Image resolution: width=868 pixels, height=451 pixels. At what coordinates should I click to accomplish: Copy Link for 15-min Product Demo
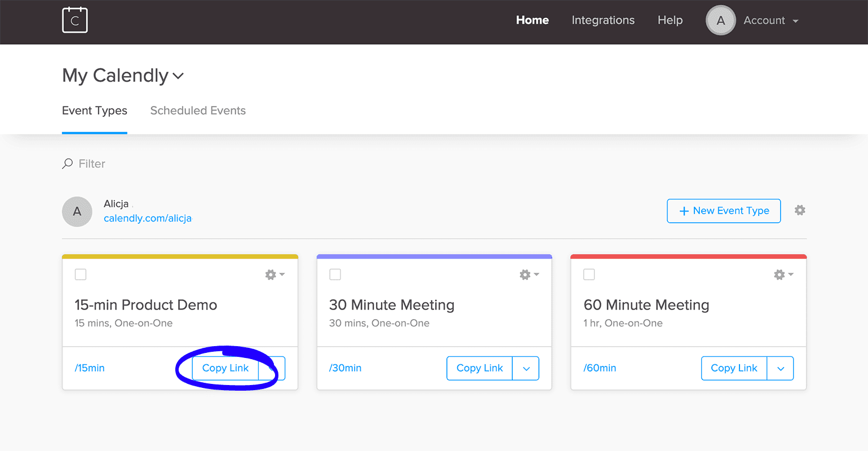point(225,368)
